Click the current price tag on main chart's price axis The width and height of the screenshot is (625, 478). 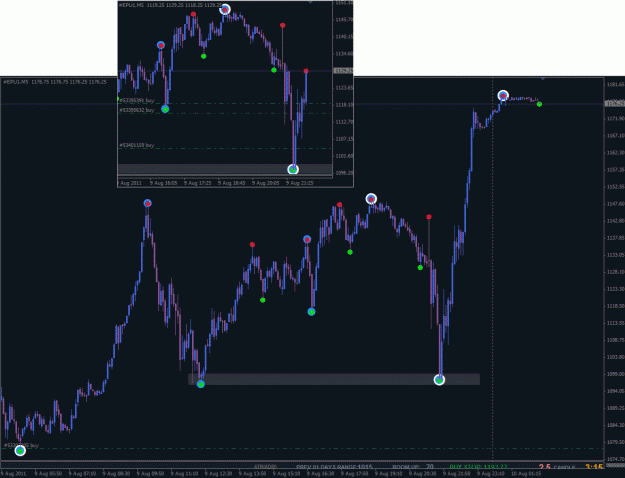coord(615,103)
